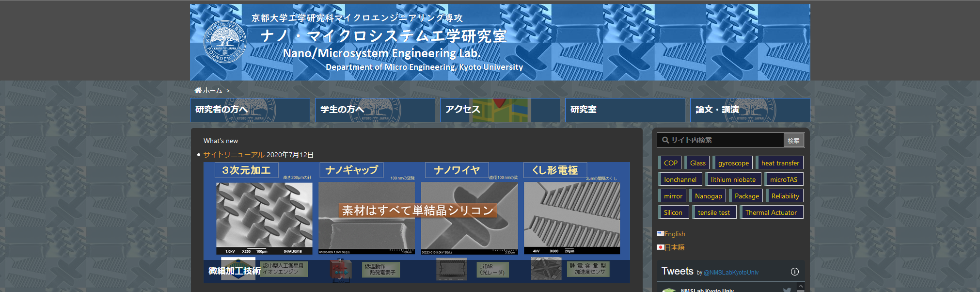
Task: Open the 学生の方へ menu
Action: click(x=375, y=110)
